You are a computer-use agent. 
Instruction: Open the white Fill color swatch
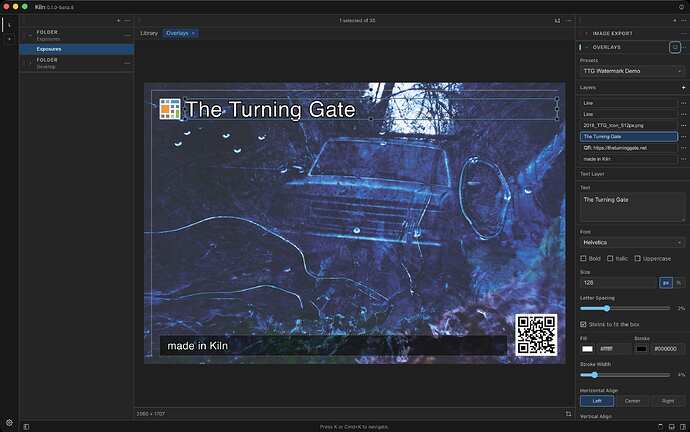click(587, 349)
